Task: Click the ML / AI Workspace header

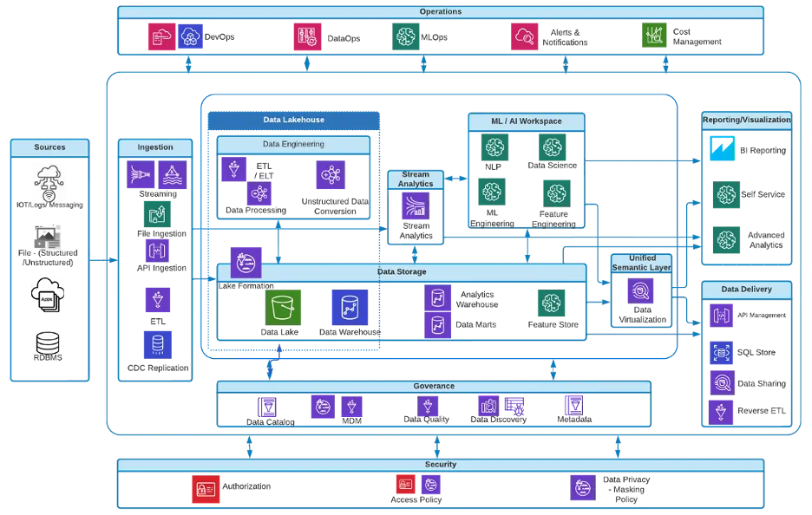Action: [526, 121]
